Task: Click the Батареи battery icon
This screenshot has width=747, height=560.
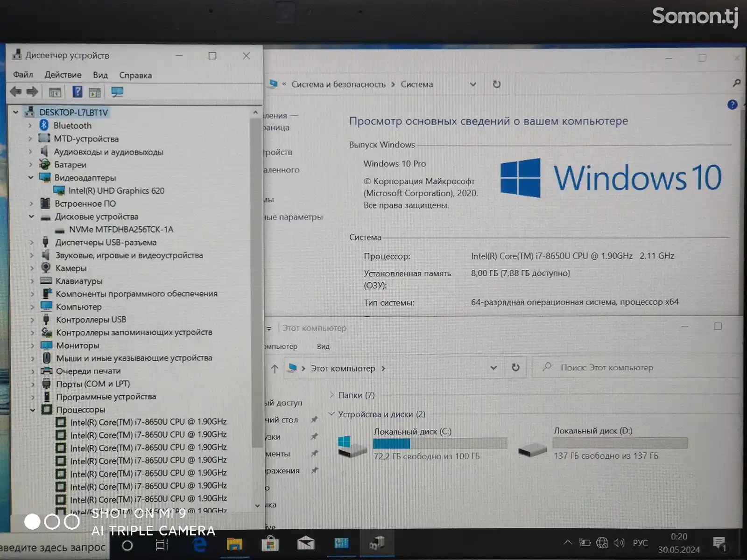Action: pyautogui.click(x=45, y=164)
